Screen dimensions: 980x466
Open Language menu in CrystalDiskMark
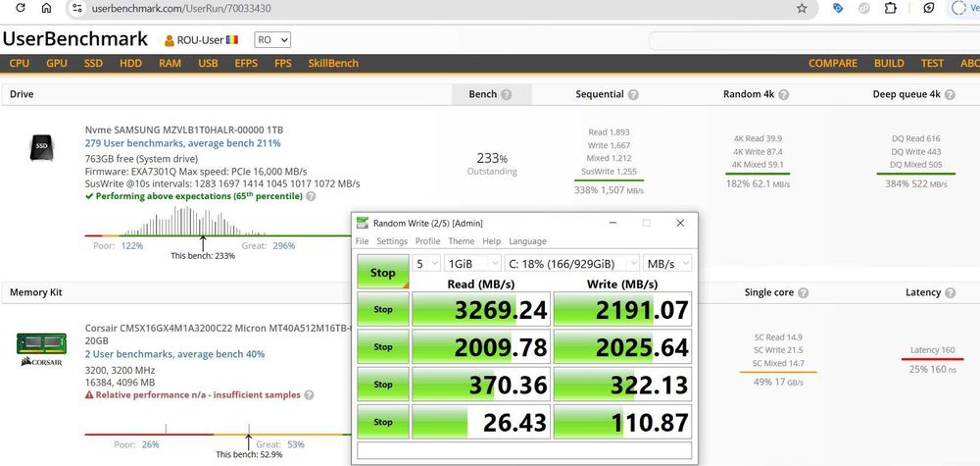pyautogui.click(x=527, y=241)
